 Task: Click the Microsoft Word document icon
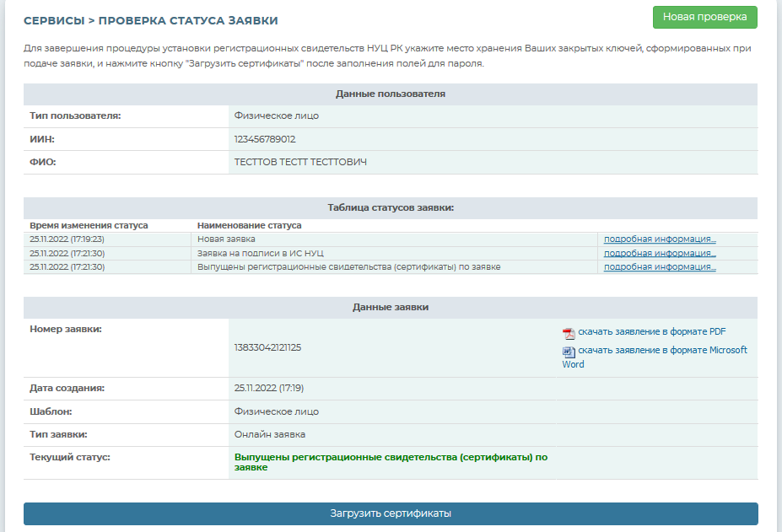[569, 351]
